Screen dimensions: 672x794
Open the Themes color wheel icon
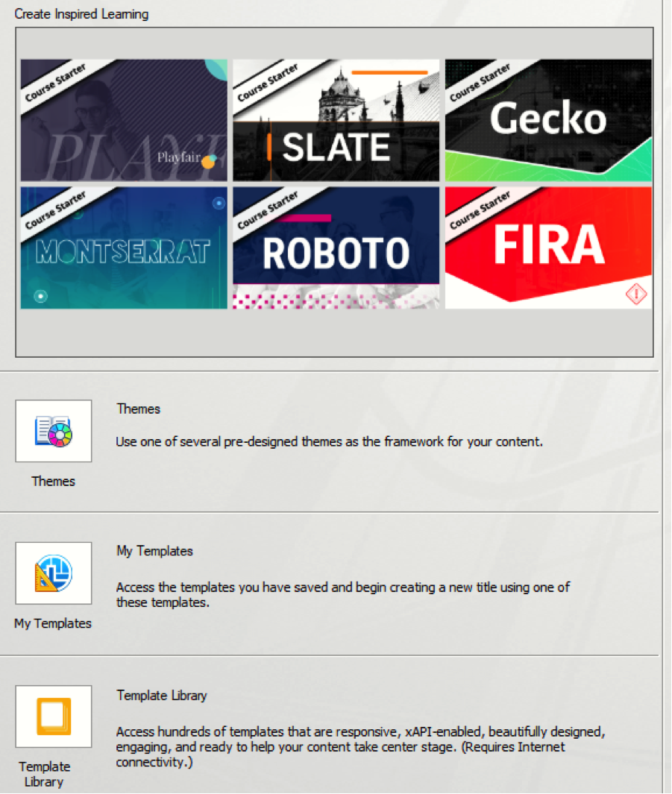point(54,431)
